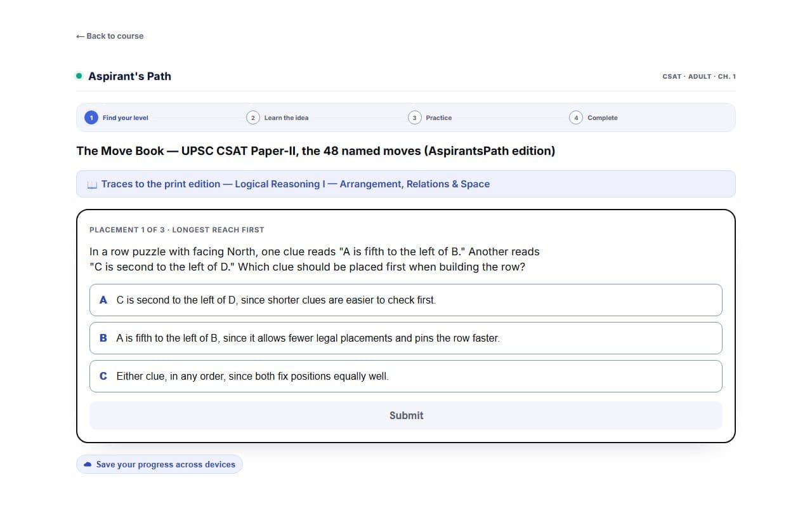Image resolution: width=812 pixels, height=508 pixels.
Task: Open Traces to the print edition banner
Action: coord(406,184)
